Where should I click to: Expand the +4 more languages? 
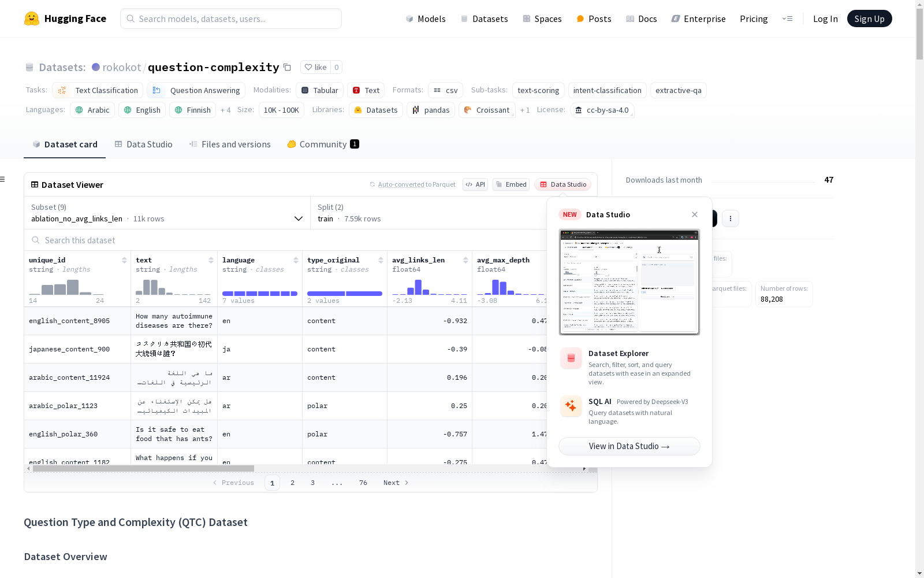click(x=225, y=110)
